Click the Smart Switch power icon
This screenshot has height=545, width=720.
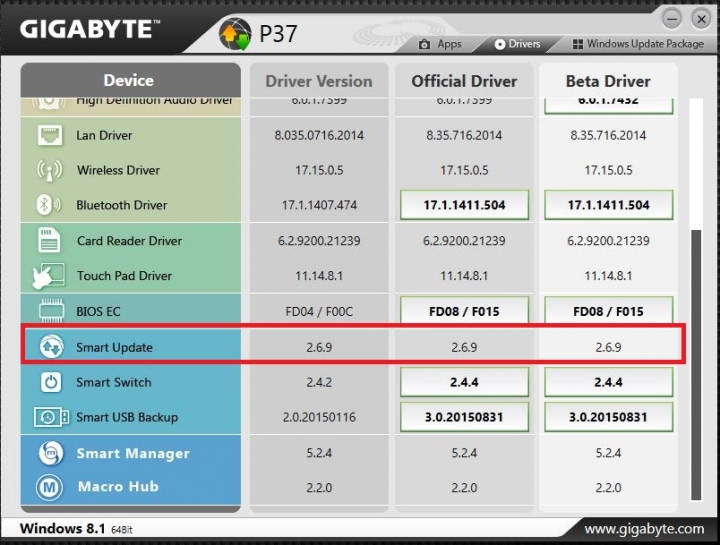(x=51, y=382)
